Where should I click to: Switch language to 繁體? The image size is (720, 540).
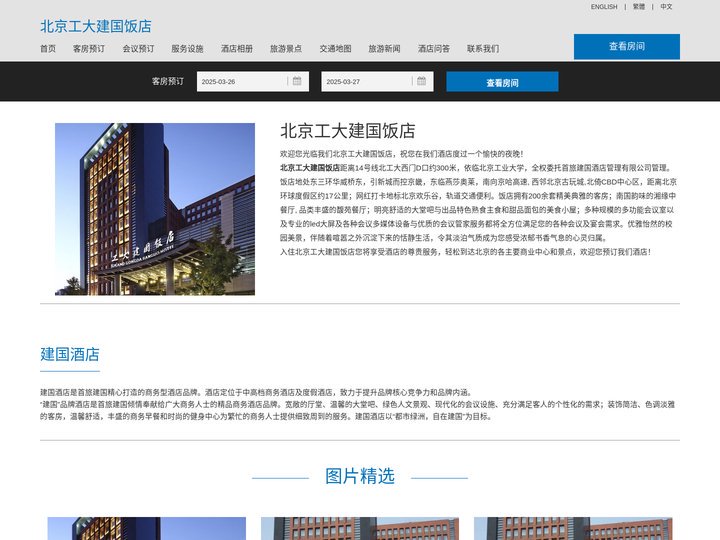639,6
